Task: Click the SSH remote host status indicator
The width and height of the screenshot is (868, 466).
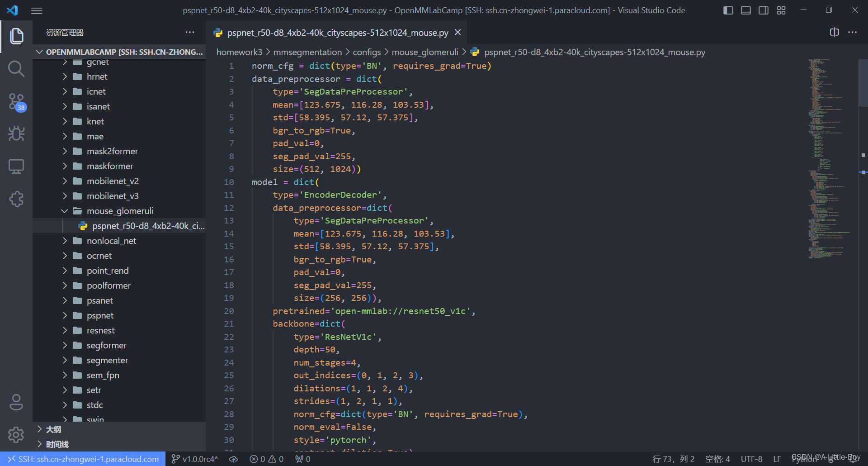Action: coord(83,459)
